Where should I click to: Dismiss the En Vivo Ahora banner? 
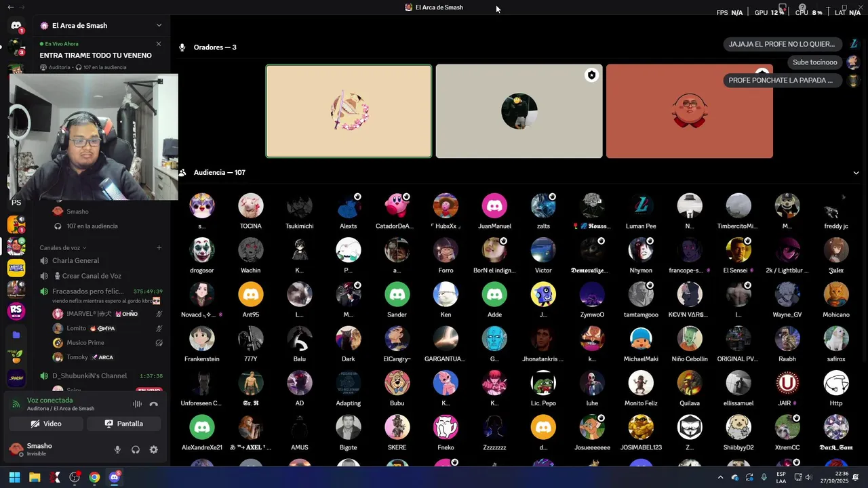(x=159, y=44)
